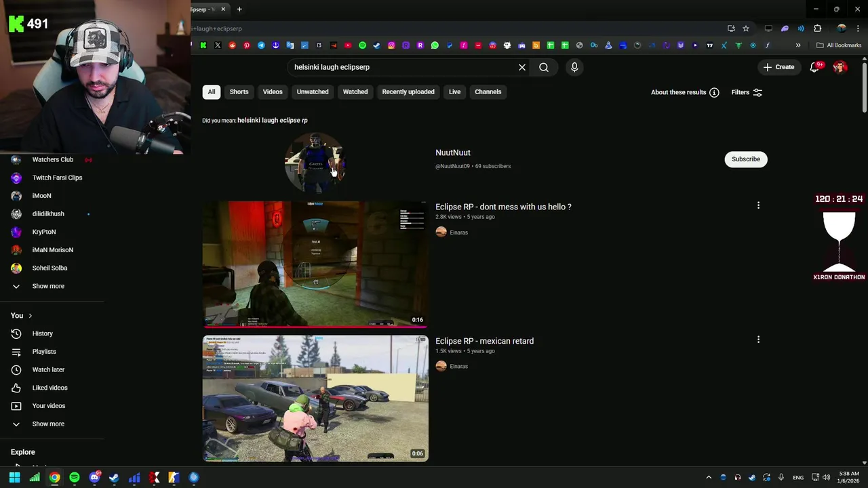The image size is (868, 488).
Task: Open the NuutNuut channel name
Action: [453, 152]
